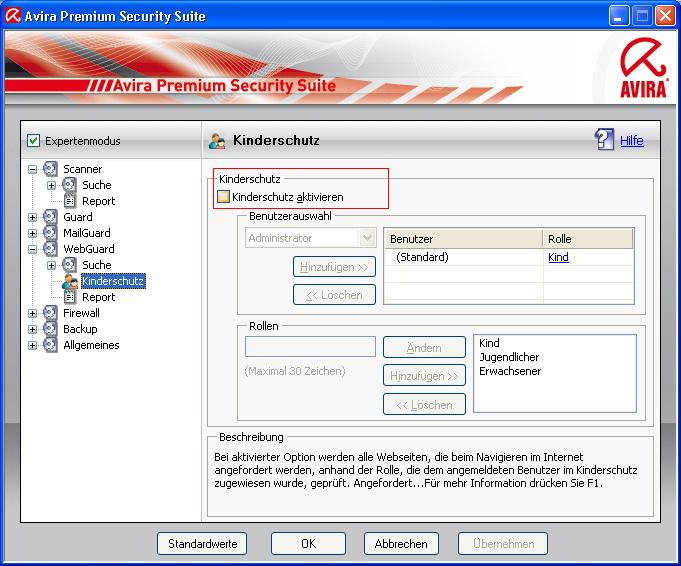Expand the Allgemeines tree node
Screen dimensions: 681x566
pos(32,345)
